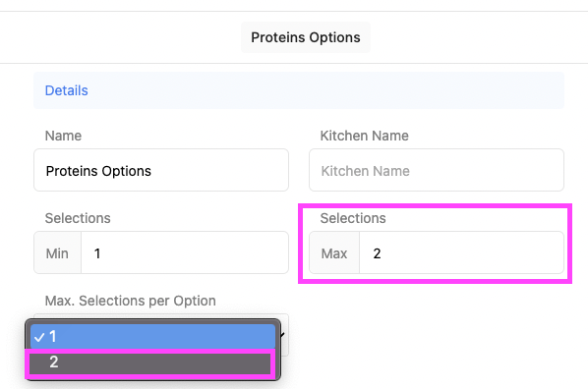
Task: Click the Name field label
Action: click(63, 136)
